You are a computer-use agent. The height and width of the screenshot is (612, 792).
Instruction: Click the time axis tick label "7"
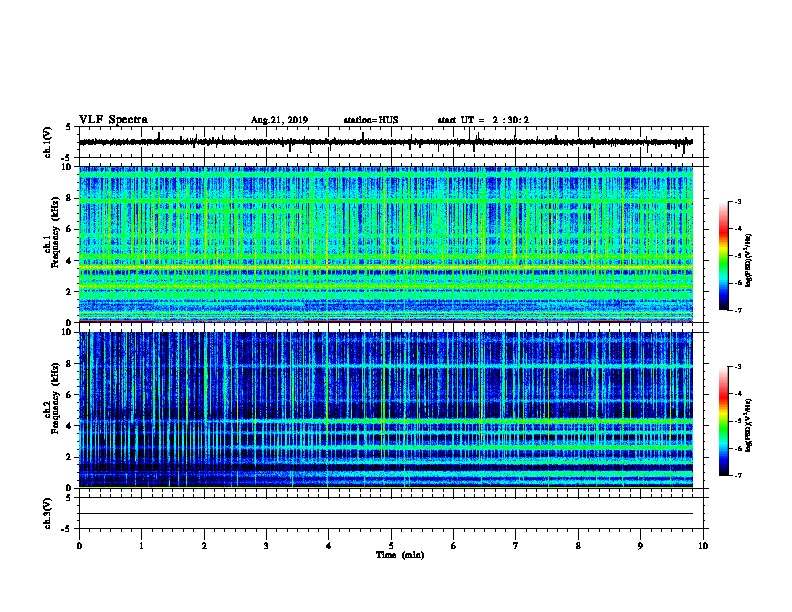[x=516, y=546]
